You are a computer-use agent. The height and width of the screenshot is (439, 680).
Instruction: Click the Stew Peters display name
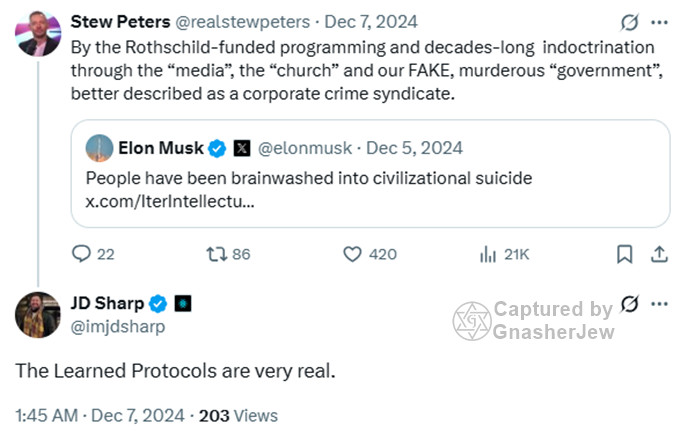(x=119, y=22)
